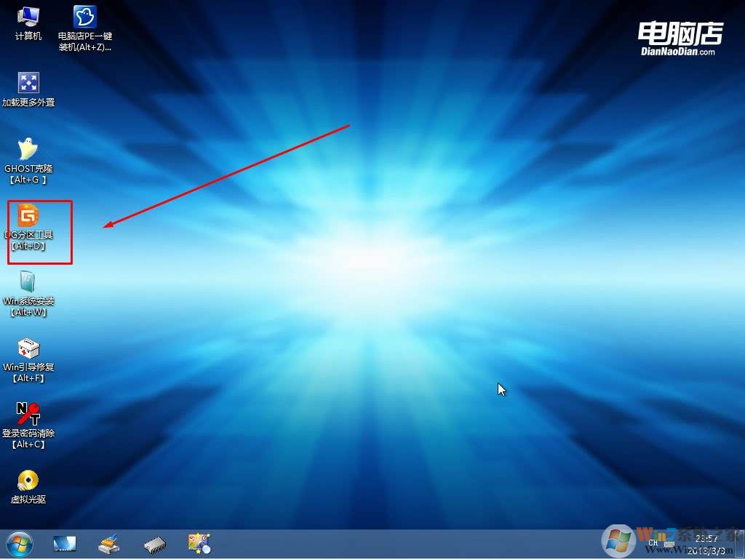Click the picture magnifier icon on the taskbar
745x560 pixels.
(199, 543)
